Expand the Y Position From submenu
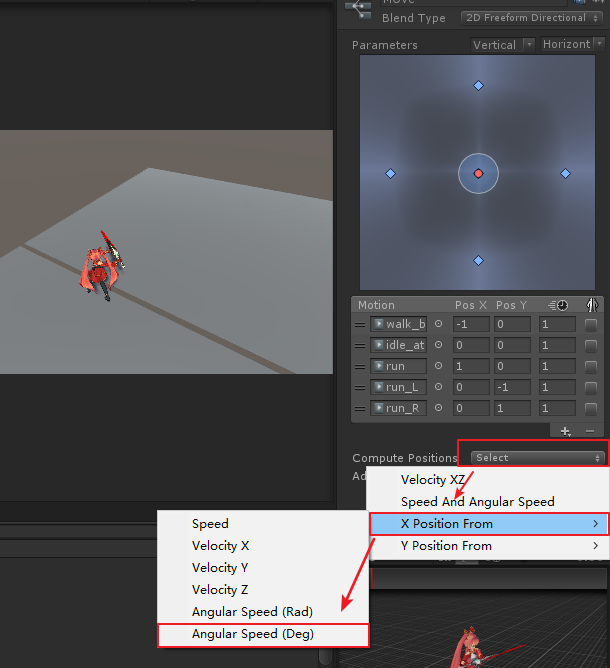 click(x=488, y=546)
